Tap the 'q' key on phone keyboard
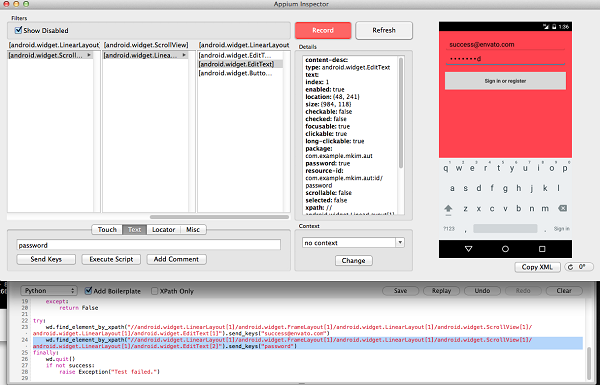Screen dimensions: 600x385 click(x=446, y=168)
